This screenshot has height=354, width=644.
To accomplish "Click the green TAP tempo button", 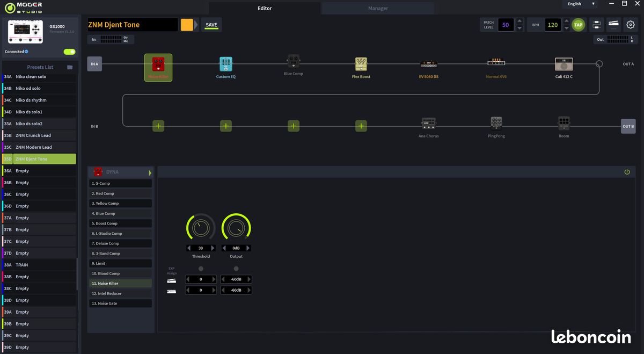I will coord(578,25).
